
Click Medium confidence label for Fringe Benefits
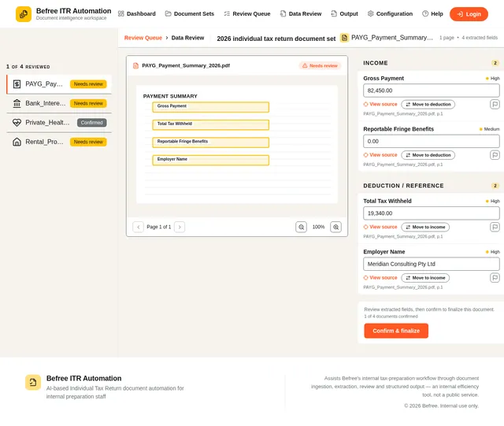(490, 129)
